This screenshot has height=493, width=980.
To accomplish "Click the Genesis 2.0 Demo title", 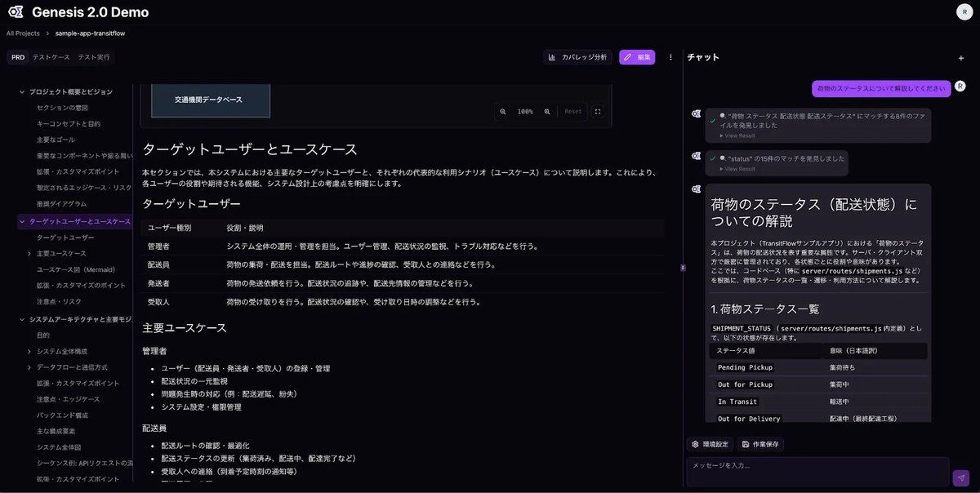I will pyautogui.click(x=91, y=13).
